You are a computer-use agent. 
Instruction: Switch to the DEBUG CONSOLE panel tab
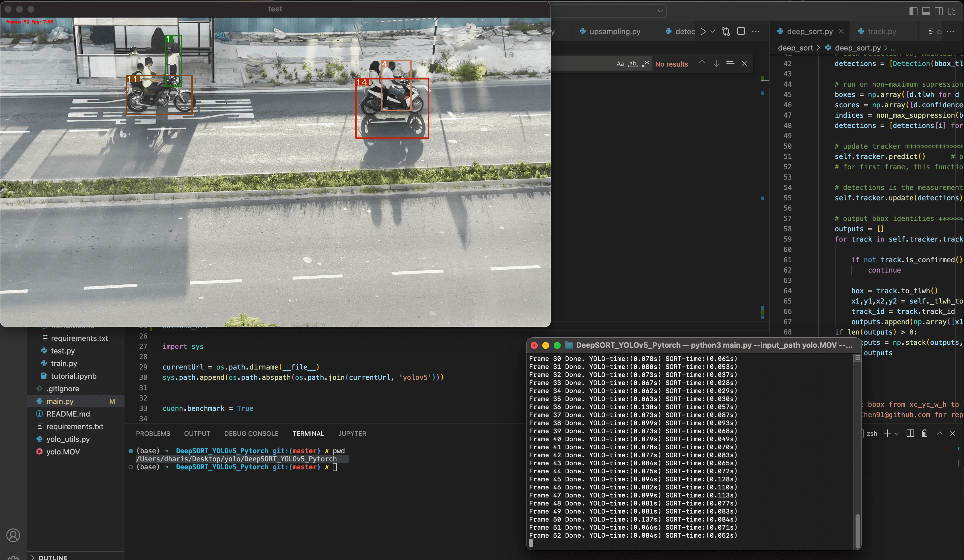[x=251, y=433]
